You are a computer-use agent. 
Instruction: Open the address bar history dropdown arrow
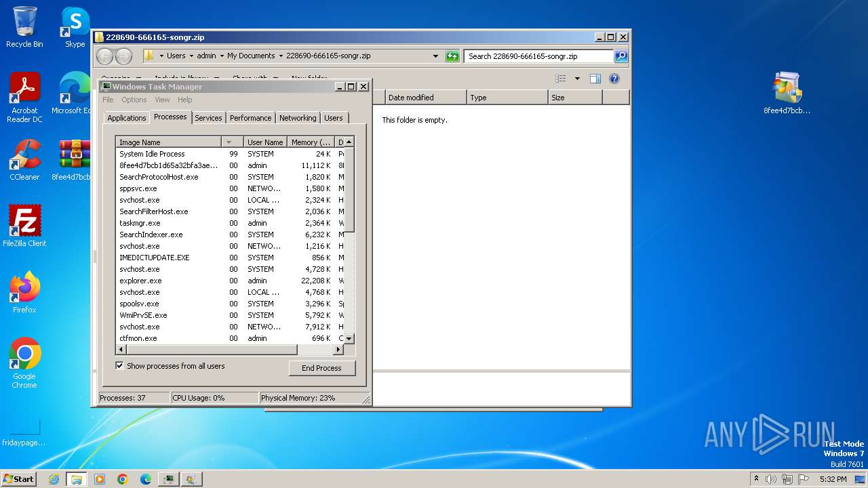[435, 56]
